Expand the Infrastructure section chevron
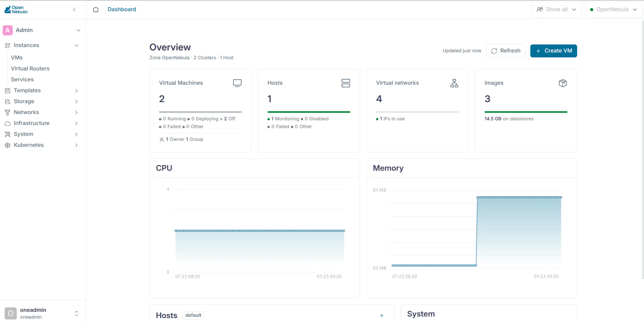Image resolution: width=644 pixels, height=322 pixels. click(76, 123)
